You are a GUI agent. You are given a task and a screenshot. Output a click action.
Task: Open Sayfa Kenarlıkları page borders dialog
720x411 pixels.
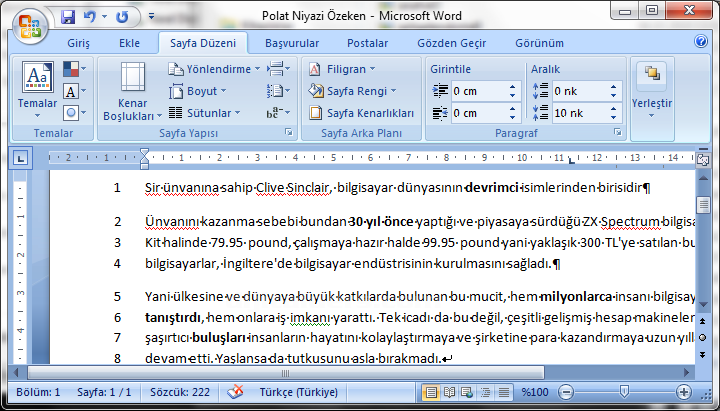[x=361, y=113]
